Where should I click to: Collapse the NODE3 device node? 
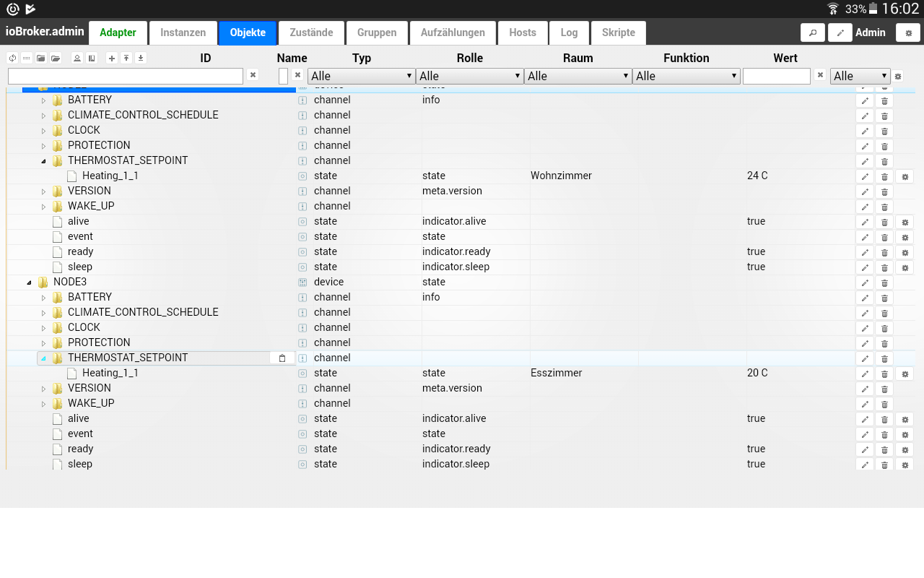[29, 282]
